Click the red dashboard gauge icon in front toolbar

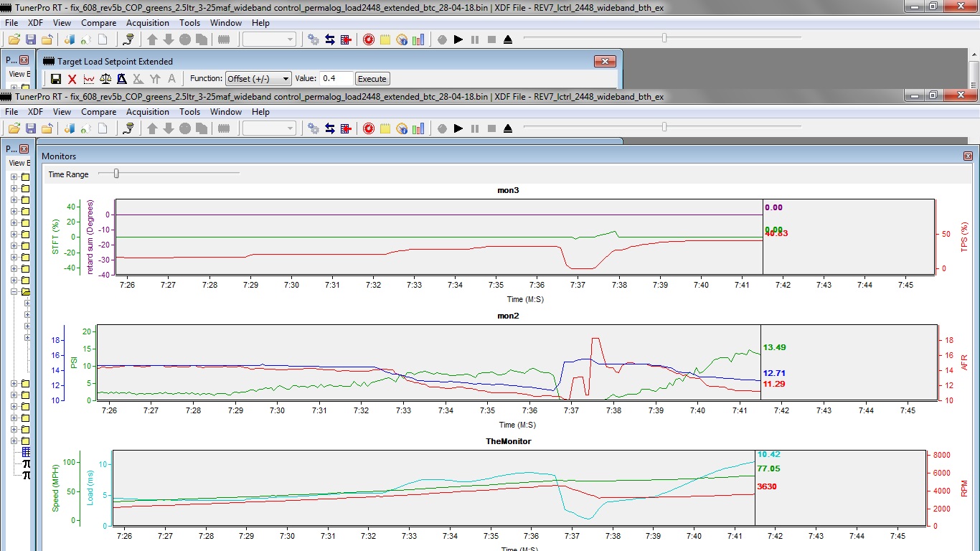[x=369, y=128]
